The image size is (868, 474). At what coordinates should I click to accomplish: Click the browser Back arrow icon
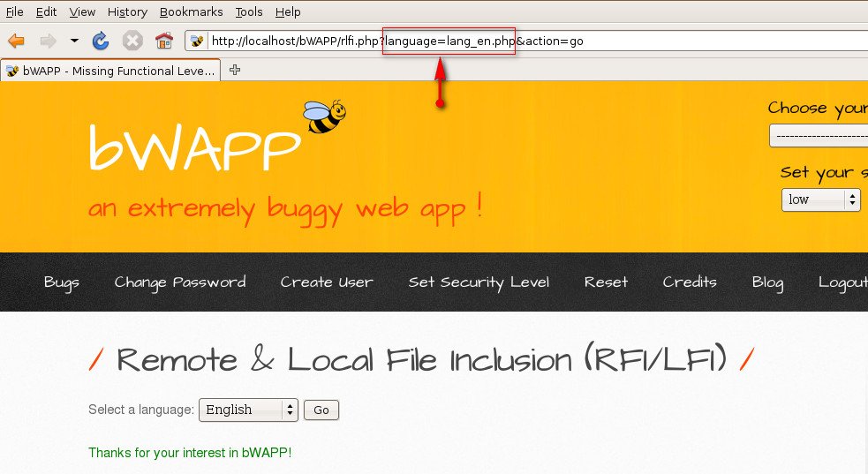[x=17, y=41]
